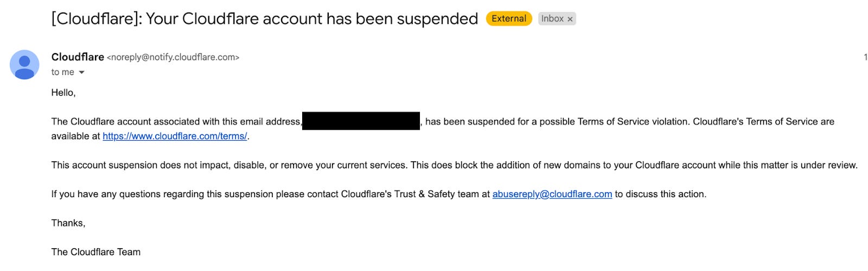This screenshot has height=271, width=868.
Task: Click the email subject line heading
Action: pos(264,19)
